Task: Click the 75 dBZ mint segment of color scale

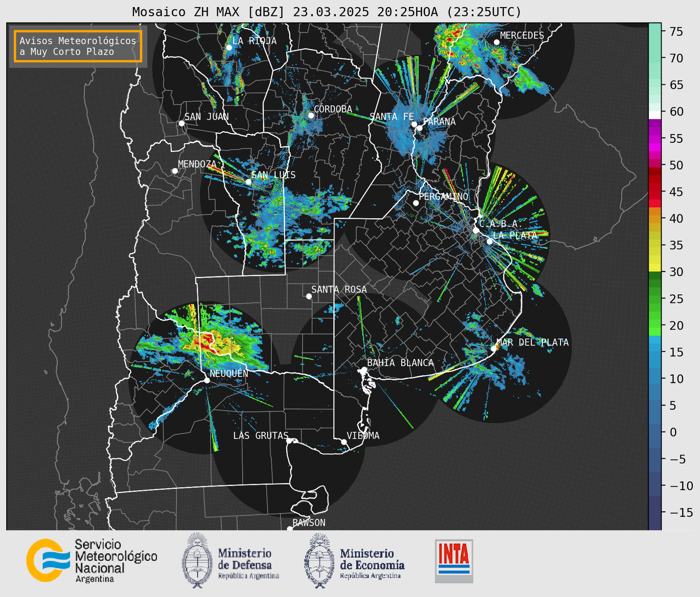Action: click(x=655, y=31)
